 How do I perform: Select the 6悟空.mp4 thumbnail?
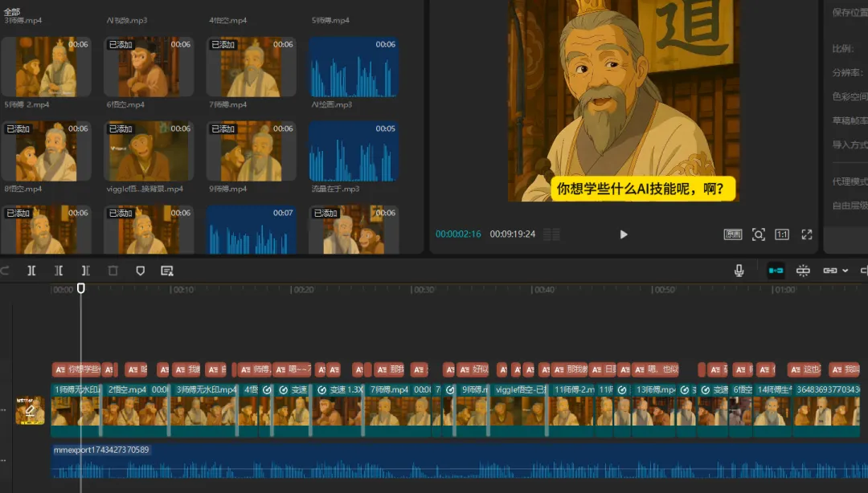click(149, 67)
